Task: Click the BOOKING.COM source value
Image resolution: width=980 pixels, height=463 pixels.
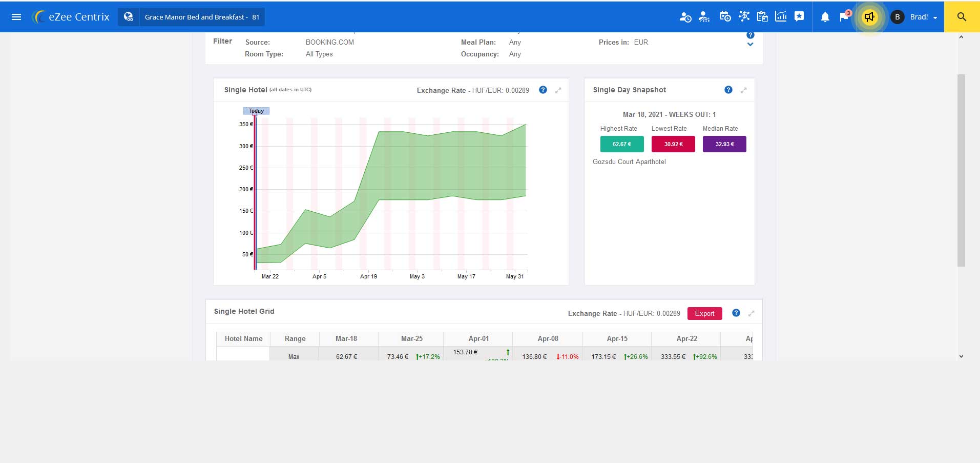Action: [330, 42]
